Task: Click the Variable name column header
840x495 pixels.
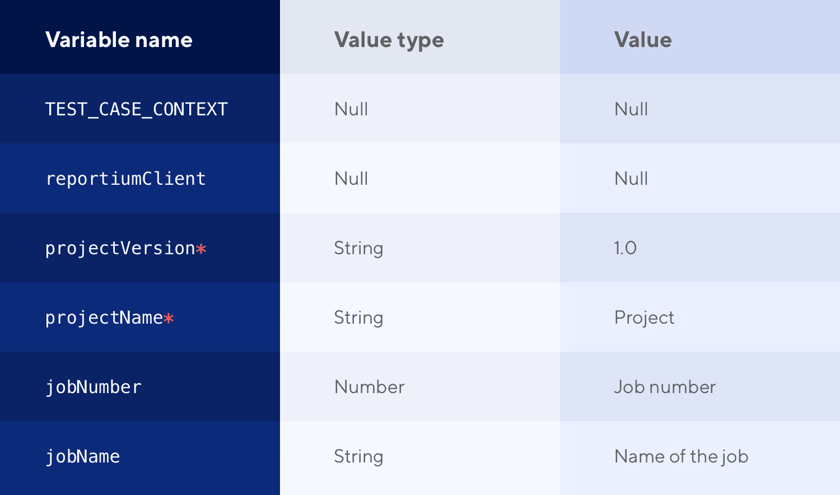Action: click(x=118, y=40)
